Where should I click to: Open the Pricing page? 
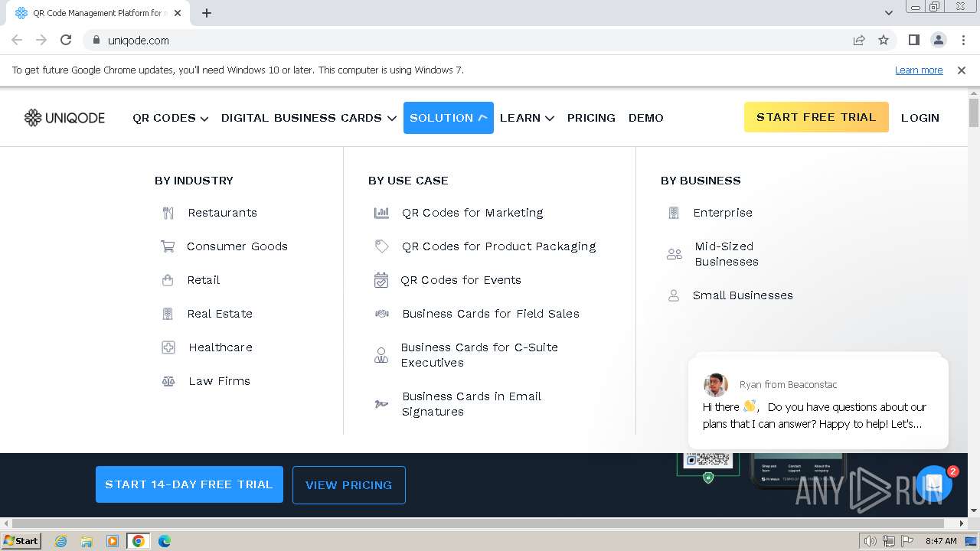tap(591, 118)
